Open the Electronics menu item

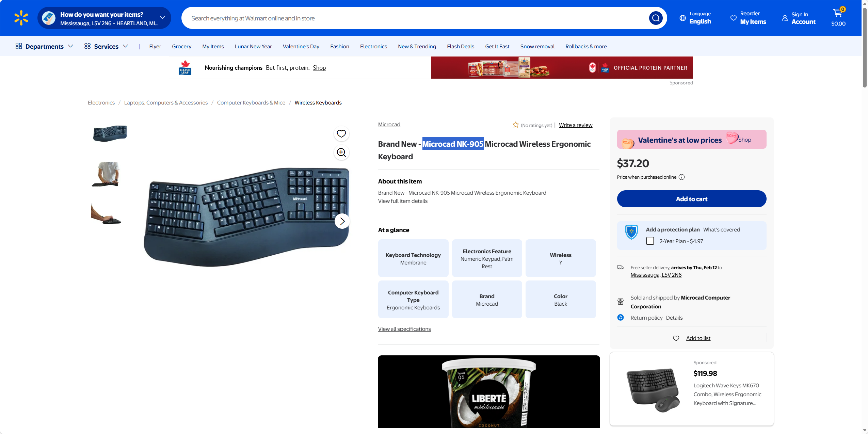tap(373, 46)
